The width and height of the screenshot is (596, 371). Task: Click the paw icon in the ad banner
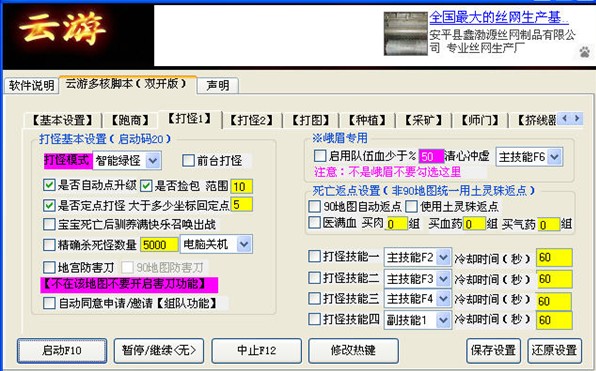[585, 51]
